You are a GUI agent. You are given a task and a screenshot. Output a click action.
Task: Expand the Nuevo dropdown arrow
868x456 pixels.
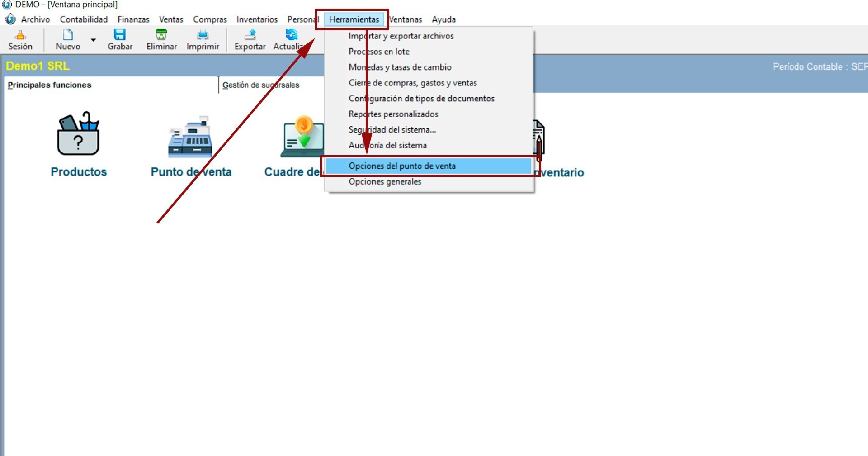point(93,40)
